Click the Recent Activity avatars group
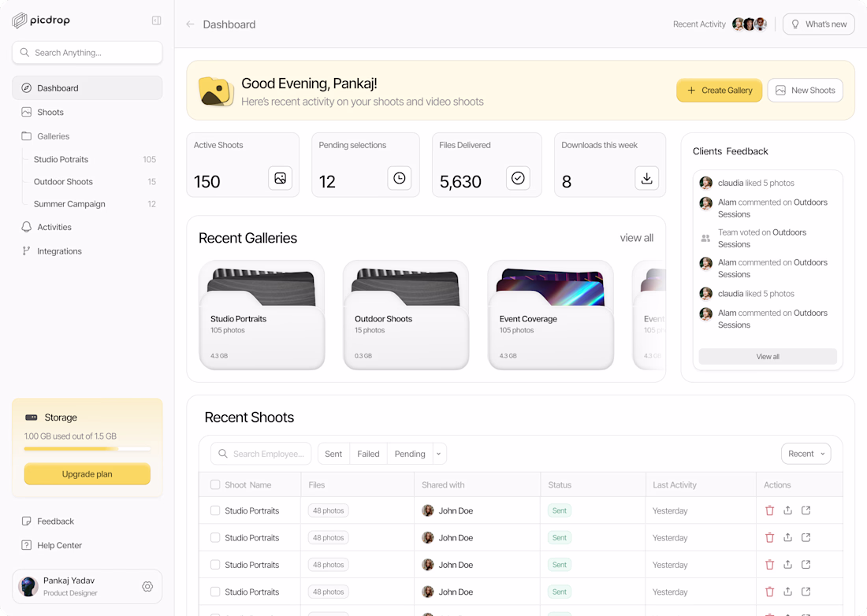The image size is (867, 616). click(x=750, y=24)
